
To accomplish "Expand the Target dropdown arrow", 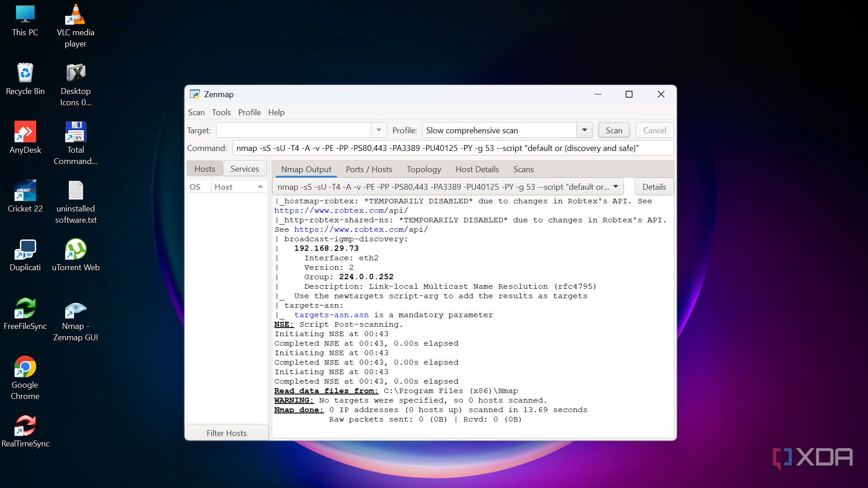I will coord(378,130).
